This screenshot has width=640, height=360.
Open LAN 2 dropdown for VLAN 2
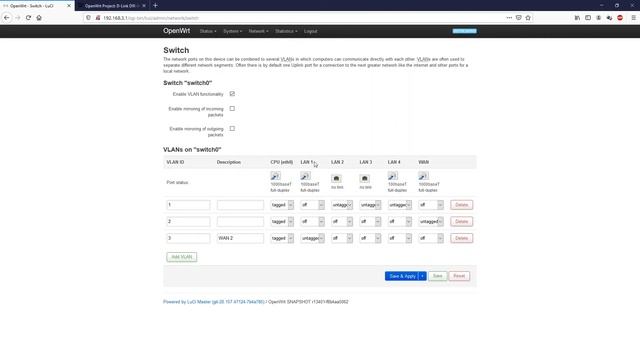coord(342,222)
